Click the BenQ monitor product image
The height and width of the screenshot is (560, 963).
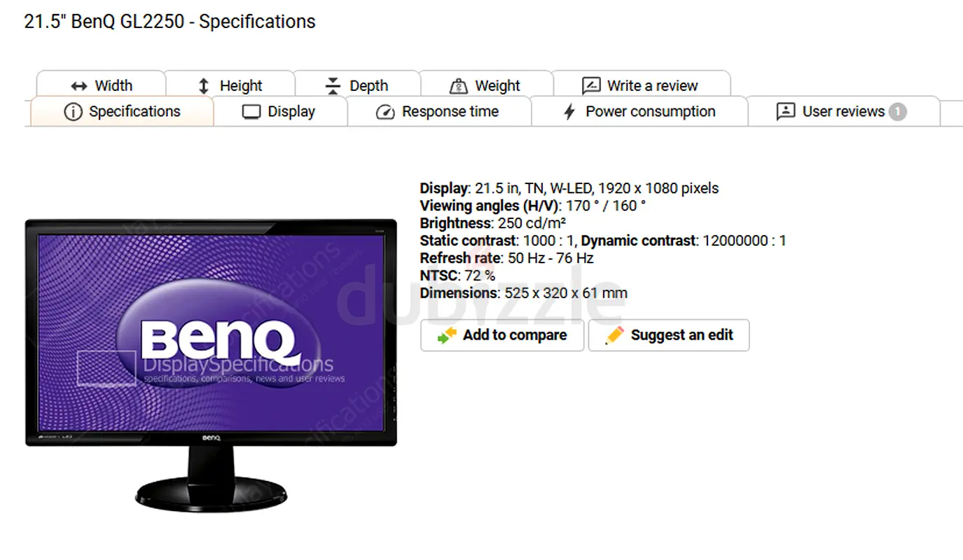coord(211,365)
